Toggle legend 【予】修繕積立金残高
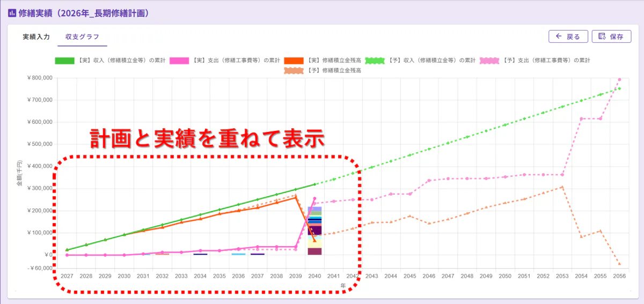Image resolution: width=644 pixels, height=304 pixels. [323, 70]
